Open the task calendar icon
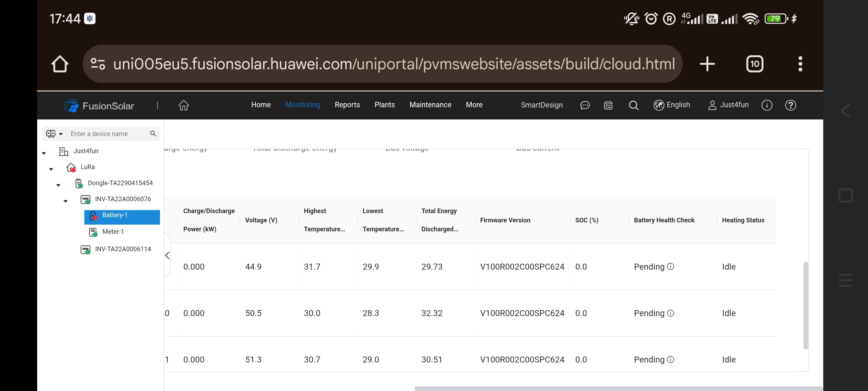The width and height of the screenshot is (868, 391). click(x=608, y=105)
